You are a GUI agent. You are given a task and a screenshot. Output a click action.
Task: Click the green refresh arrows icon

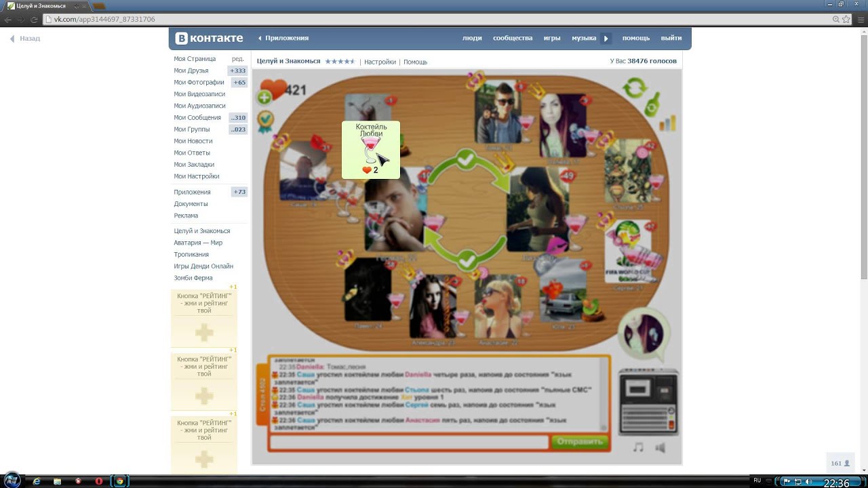(x=635, y=87)
